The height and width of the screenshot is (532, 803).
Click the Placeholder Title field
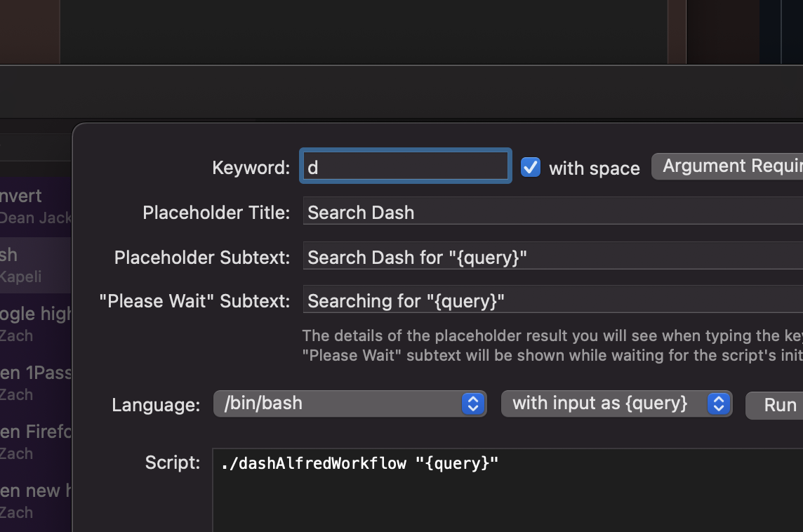pos(553,211)
